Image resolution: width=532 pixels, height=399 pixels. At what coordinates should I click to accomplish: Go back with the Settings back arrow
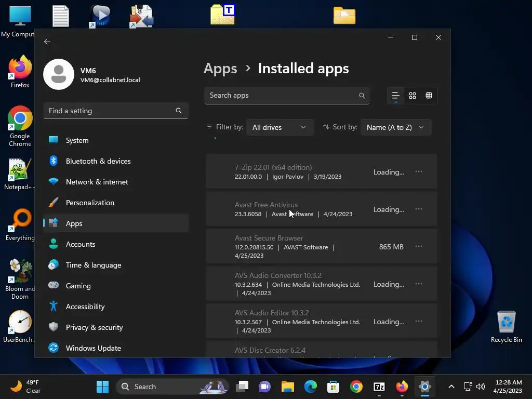tap(47, 42)
